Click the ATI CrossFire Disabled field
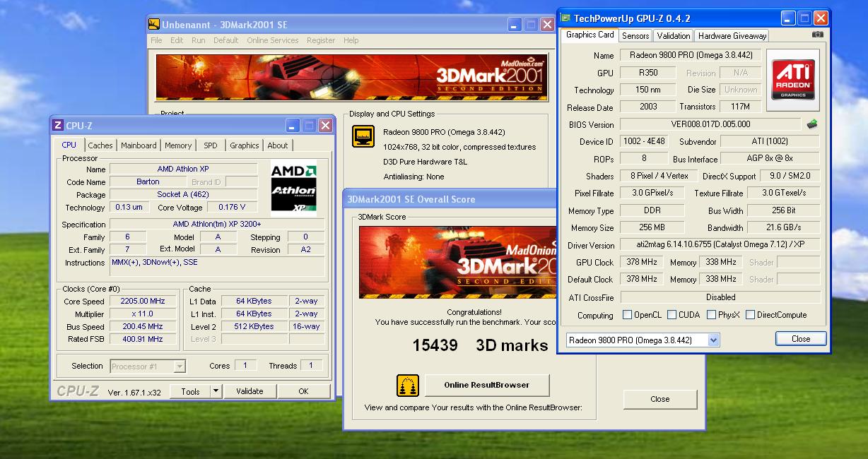Image resolution: width=868 pixels, height=459 pixels. tap(720, 297)
